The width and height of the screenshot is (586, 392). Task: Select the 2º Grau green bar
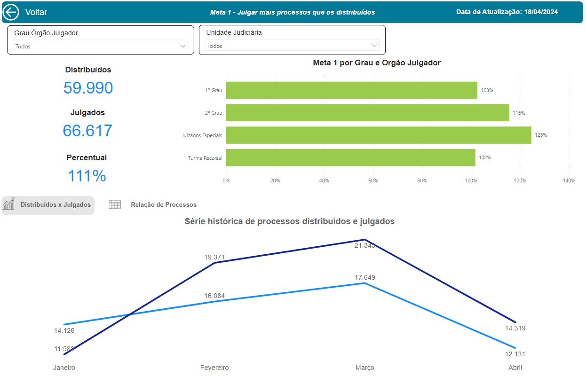tap(367, 113)
